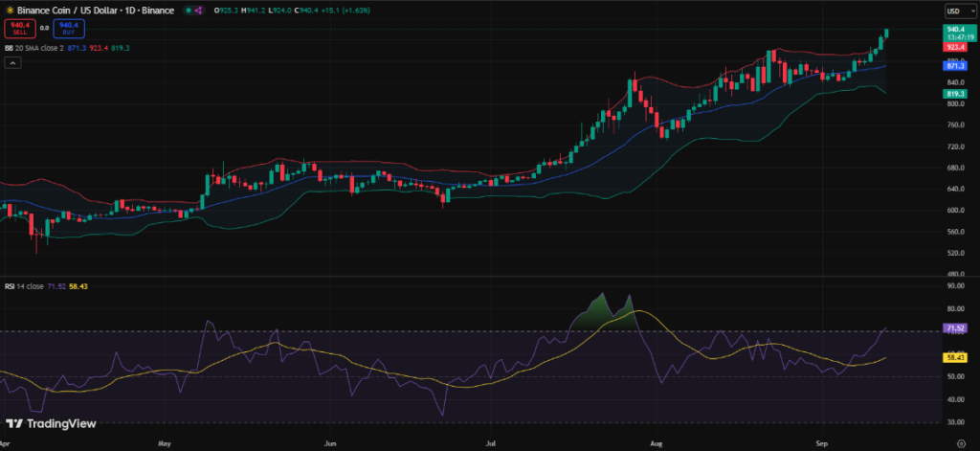Click the 30.00 RSI scale label
The width and height of the screenshot is (980, 451).
pyautogui.click(x=954, y=423)
